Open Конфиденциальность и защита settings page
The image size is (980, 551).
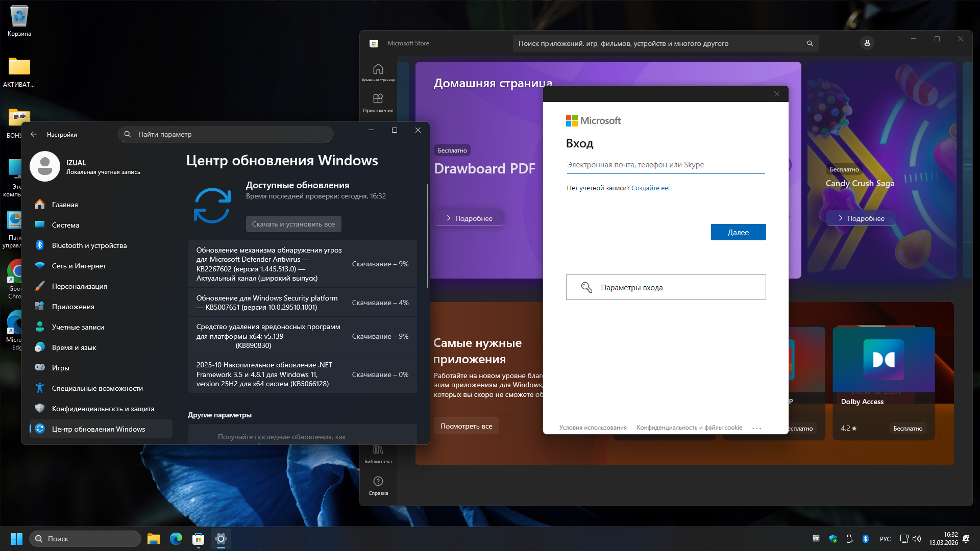click(103, 409)
